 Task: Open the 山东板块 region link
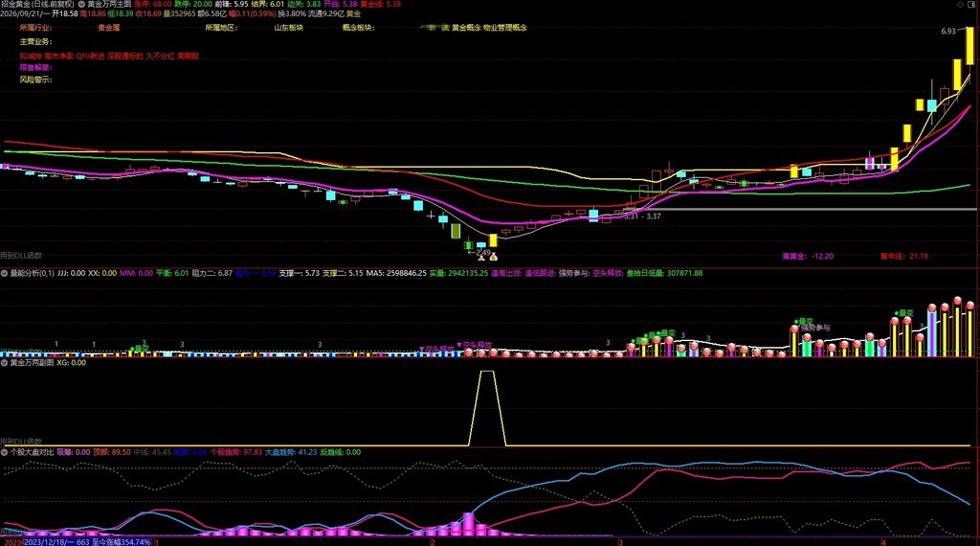[x=289, y=28]
